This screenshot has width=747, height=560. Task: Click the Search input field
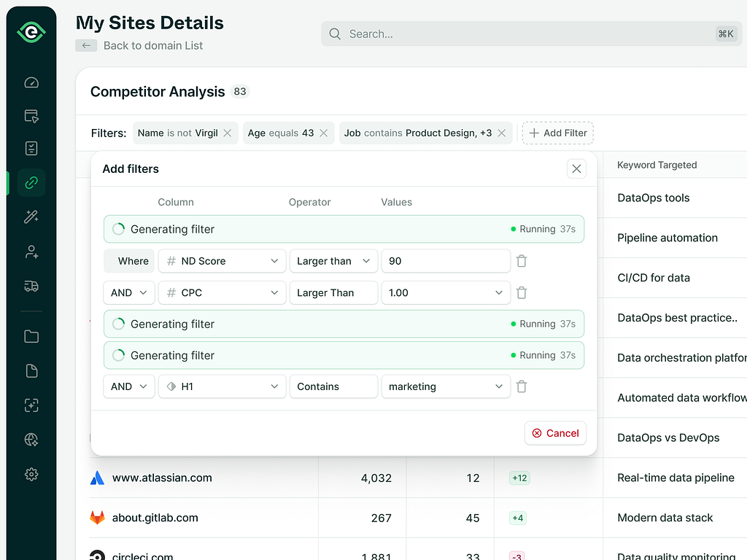531,34
